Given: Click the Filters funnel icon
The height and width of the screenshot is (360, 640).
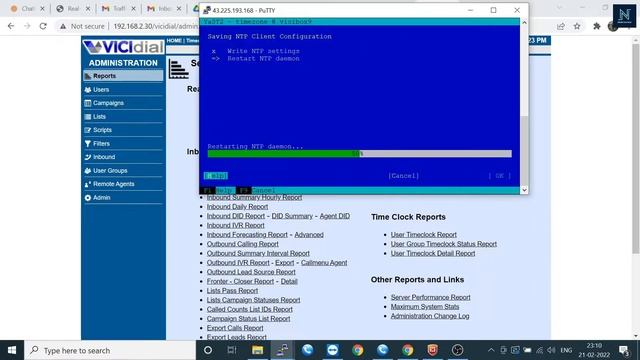Looking at the screenshot, I should tap(88, 144).
